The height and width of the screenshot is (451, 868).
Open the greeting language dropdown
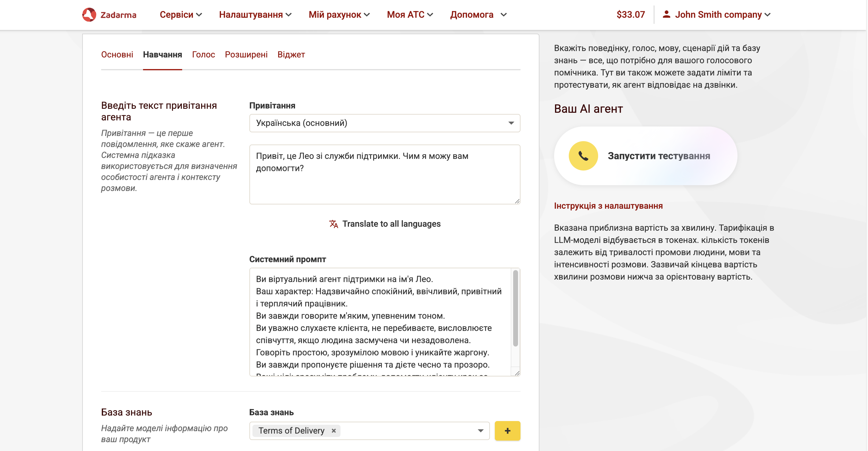[x=384, y=123]
